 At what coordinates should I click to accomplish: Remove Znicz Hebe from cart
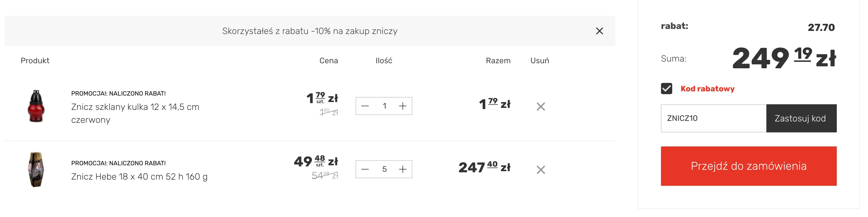(541, 170)
